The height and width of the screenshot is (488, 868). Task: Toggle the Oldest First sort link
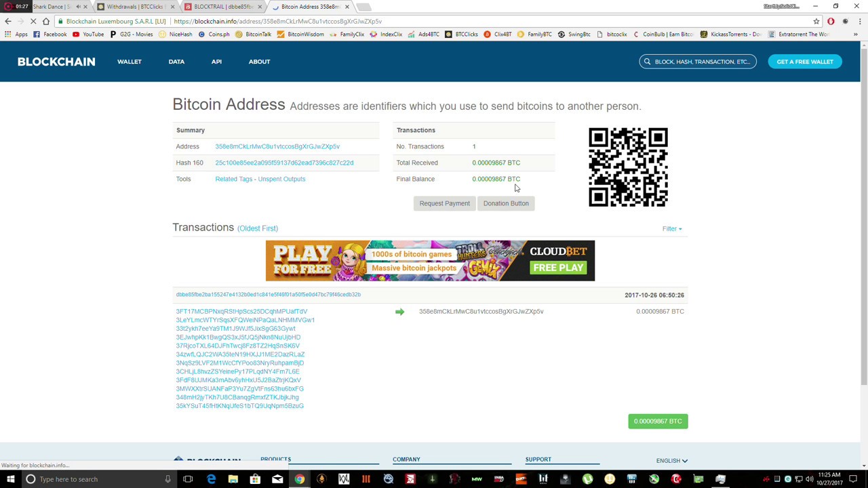(258, 228)
